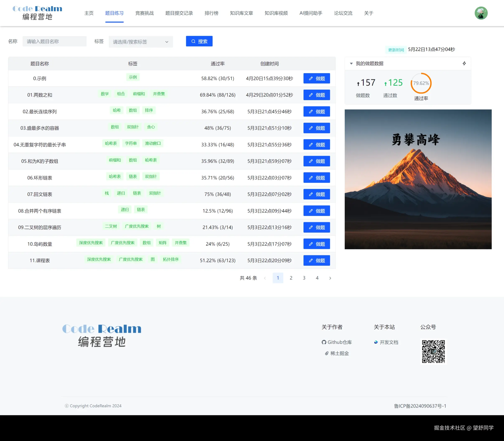The height and width of the screenshot is (441, 504).
Task: Click the 公众号 QR code
Action: (433, 351)
